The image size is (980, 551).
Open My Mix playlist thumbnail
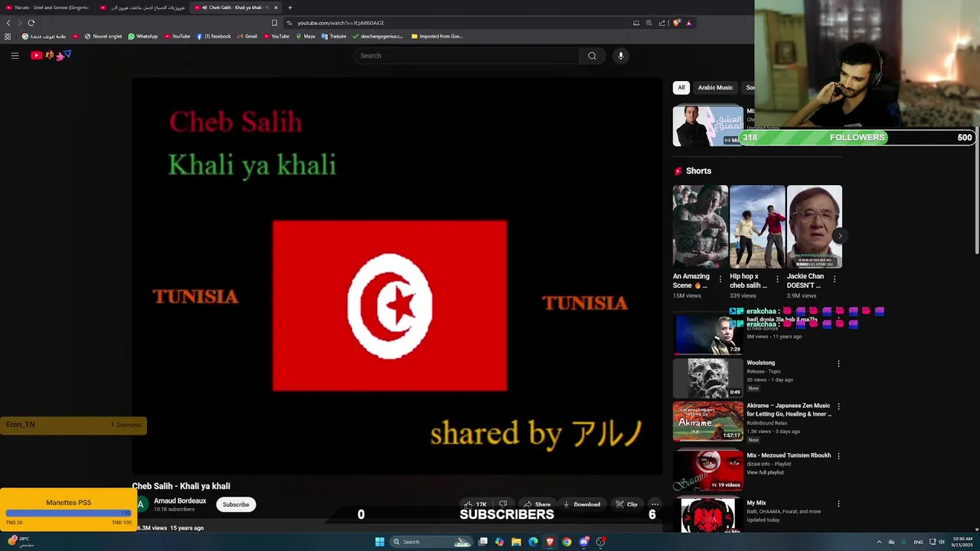(707, 516)
